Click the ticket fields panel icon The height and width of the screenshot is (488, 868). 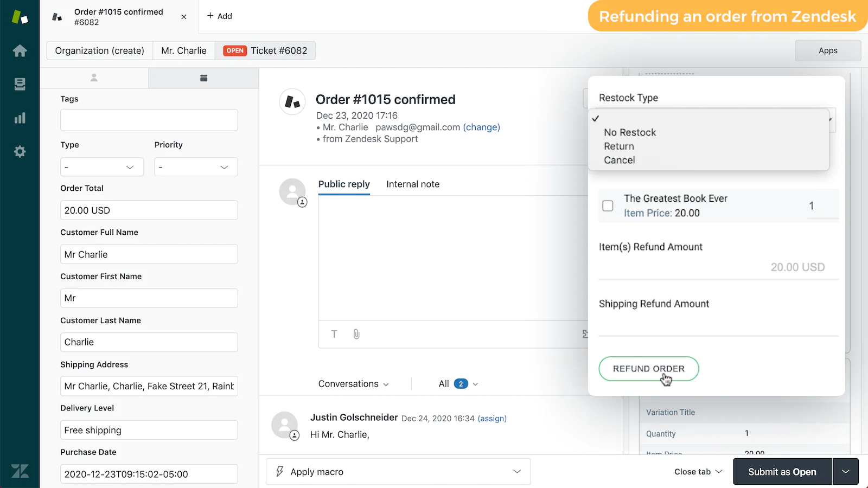coord(203,78)
